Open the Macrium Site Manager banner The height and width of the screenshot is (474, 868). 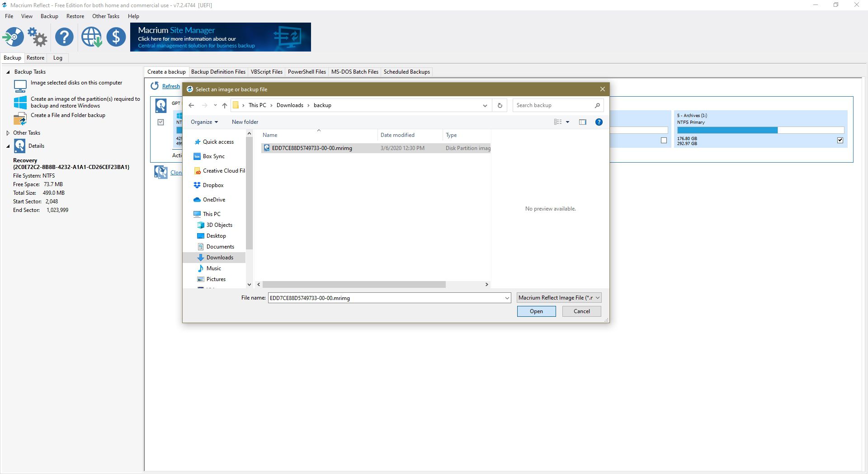click(221, 37)
